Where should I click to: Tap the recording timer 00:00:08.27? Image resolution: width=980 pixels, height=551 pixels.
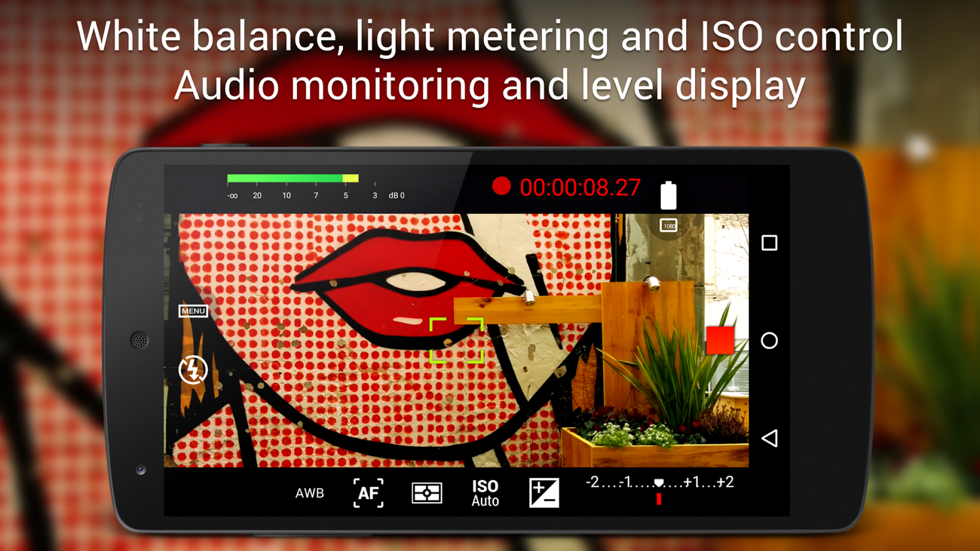[x=580, y=187]
